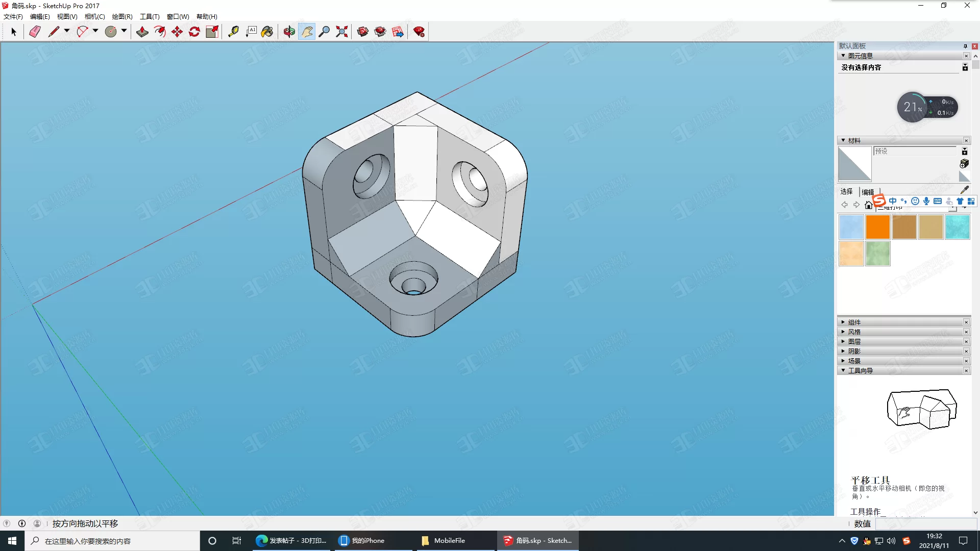Pick the light blue material swatch
Screen dimensions: 980x551
[x=851, y=227]
